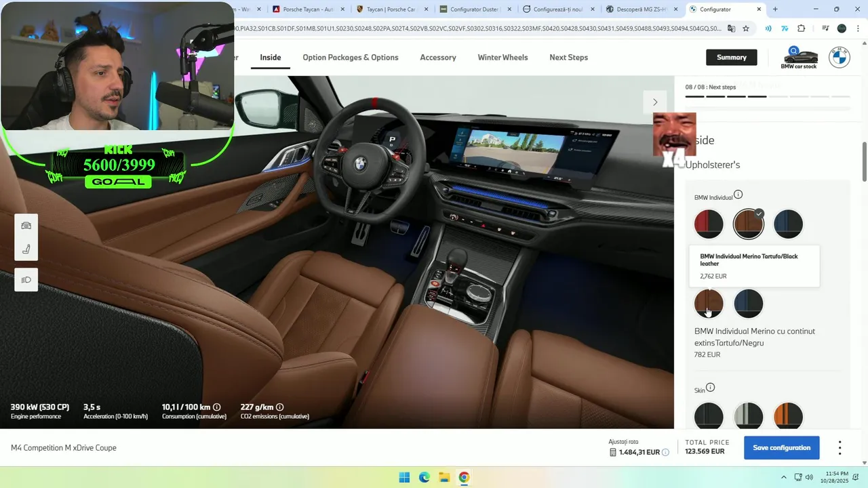Click the browser address bar URL
868x488 pixels.
pos(478,28)
